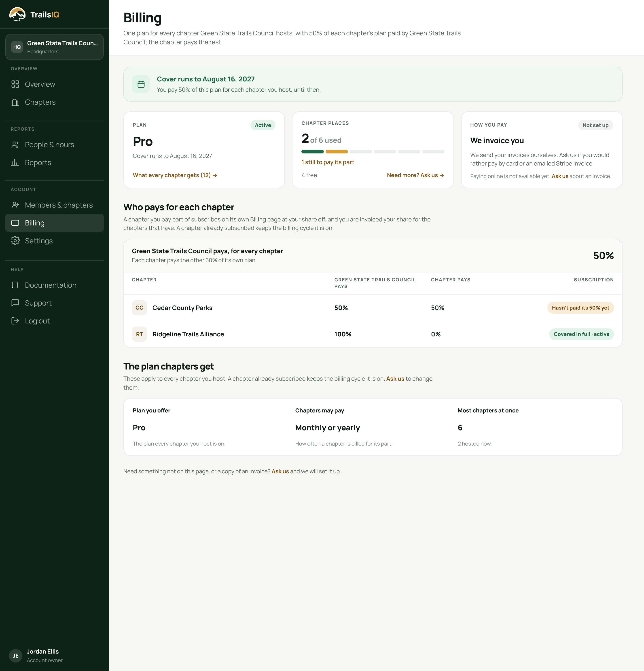Click the Reports bar chart icon
644x671 pixels.
[x=15, y=162]
